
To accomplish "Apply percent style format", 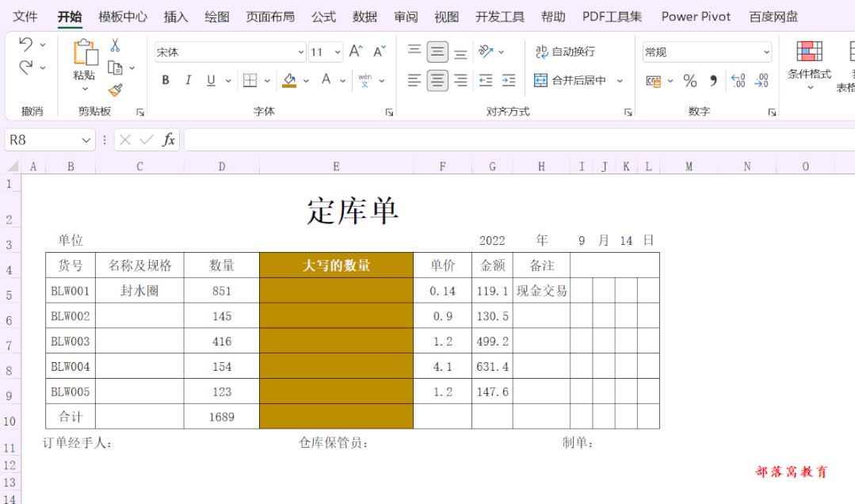I will (689, 81).
